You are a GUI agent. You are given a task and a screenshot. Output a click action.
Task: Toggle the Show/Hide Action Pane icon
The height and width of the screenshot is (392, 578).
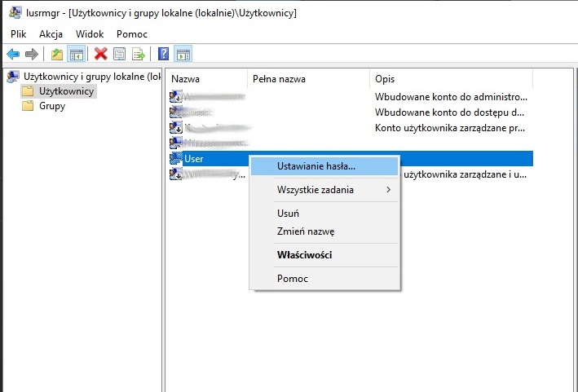183,54
